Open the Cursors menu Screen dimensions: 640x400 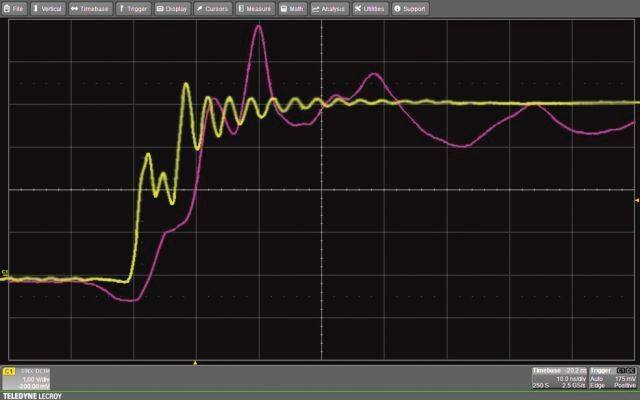click(213, 9)
